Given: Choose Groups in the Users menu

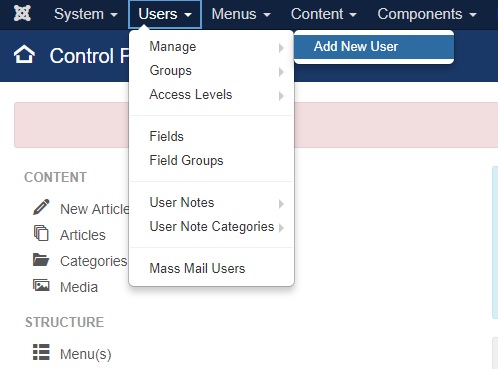Looking at the screenshot, I should pos(211,71).
